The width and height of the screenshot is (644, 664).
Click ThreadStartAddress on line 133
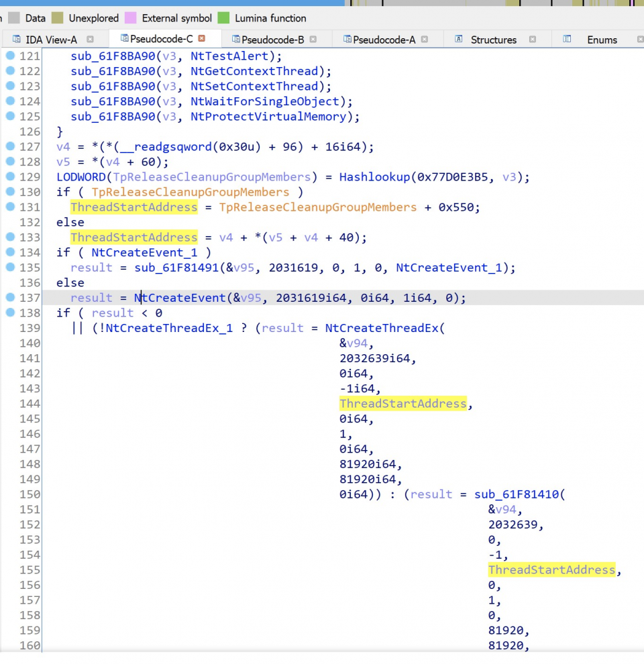134,237
